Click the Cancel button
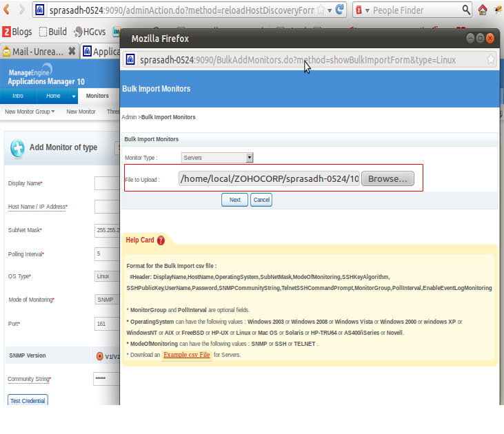The width and height of the screenshot is (504, 434). point(261,200)
